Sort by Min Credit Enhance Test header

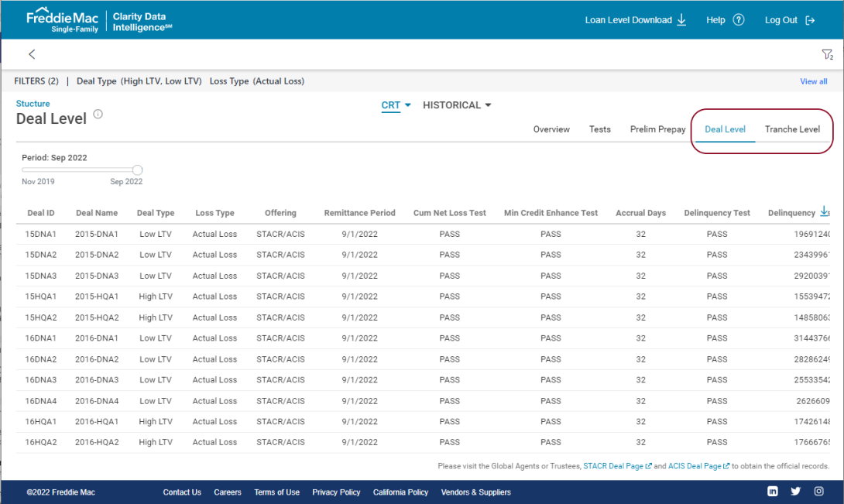[x=551, y=213]
